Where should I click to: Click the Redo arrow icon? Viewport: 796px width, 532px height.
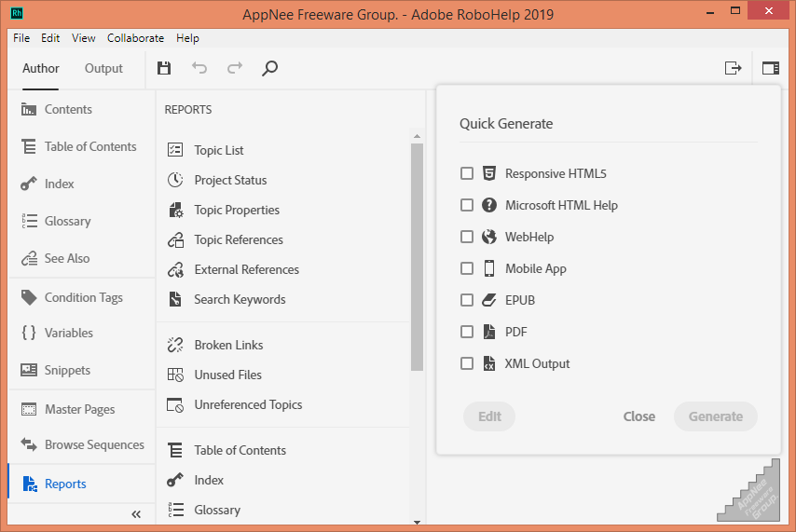pyautogui.click(x=235, y=68)
